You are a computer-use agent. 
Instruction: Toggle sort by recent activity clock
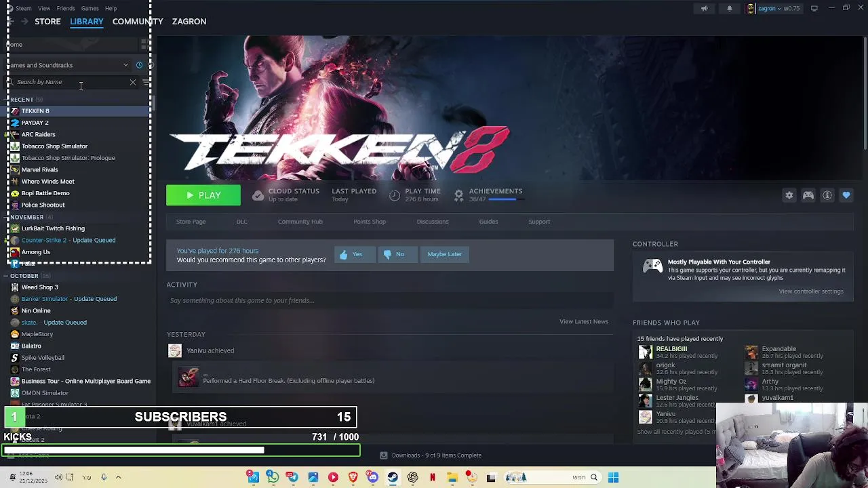coord(139,65)
